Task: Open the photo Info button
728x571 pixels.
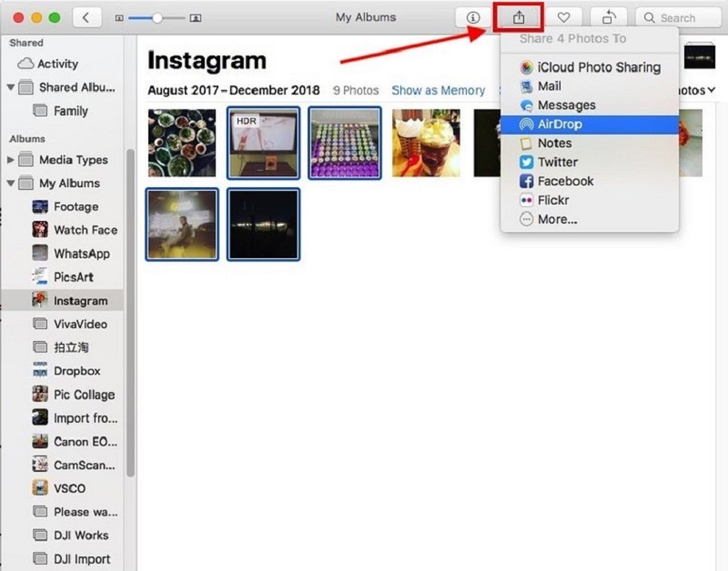Action: click(x=472, y=17)
